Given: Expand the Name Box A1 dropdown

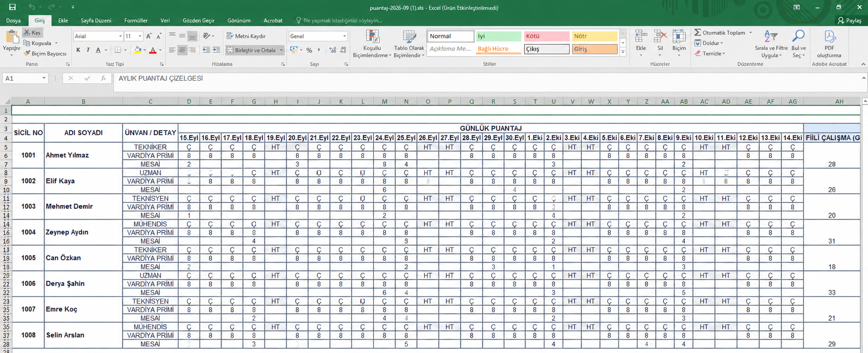Looking at the screenshot, I should coord(44,79).
